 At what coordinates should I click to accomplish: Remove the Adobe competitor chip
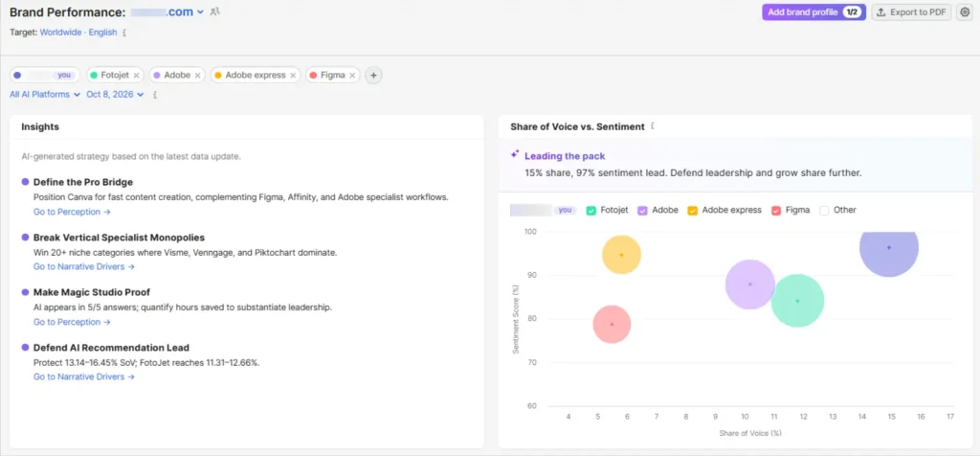197,75
